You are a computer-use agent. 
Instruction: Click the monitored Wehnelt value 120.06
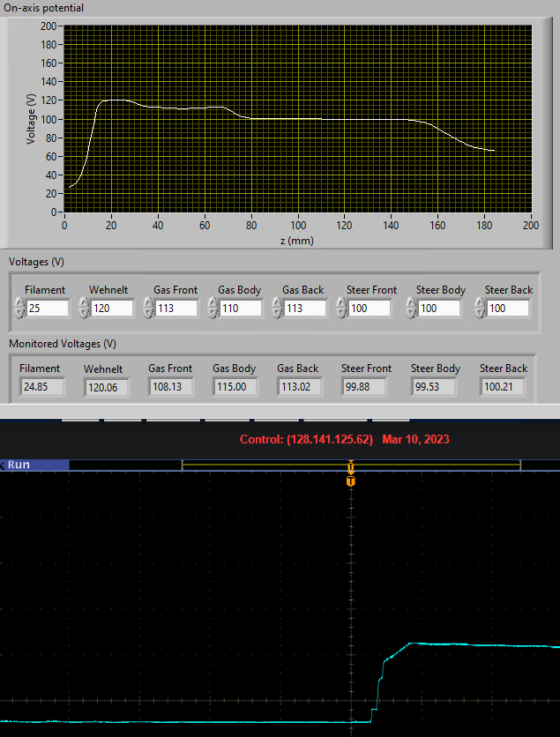point(106,388)
